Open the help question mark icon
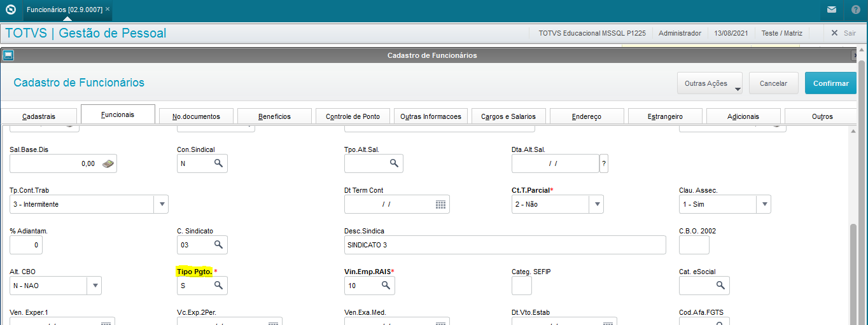The image size is (868, 325). pos(855,10)
